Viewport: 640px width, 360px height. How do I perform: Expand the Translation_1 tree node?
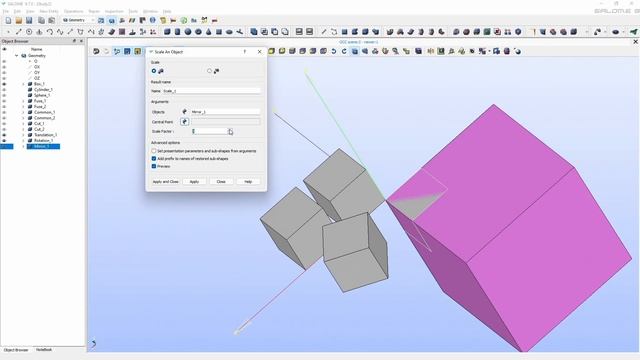[23, 135]
